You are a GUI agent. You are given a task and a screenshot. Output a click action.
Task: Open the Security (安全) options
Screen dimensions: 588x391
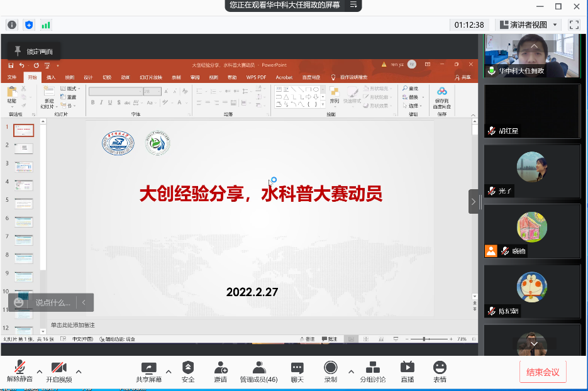tap(188, 372)
